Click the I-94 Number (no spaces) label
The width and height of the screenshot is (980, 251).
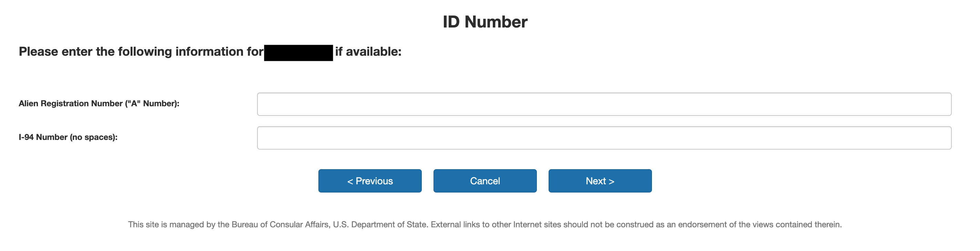[68, 137]
